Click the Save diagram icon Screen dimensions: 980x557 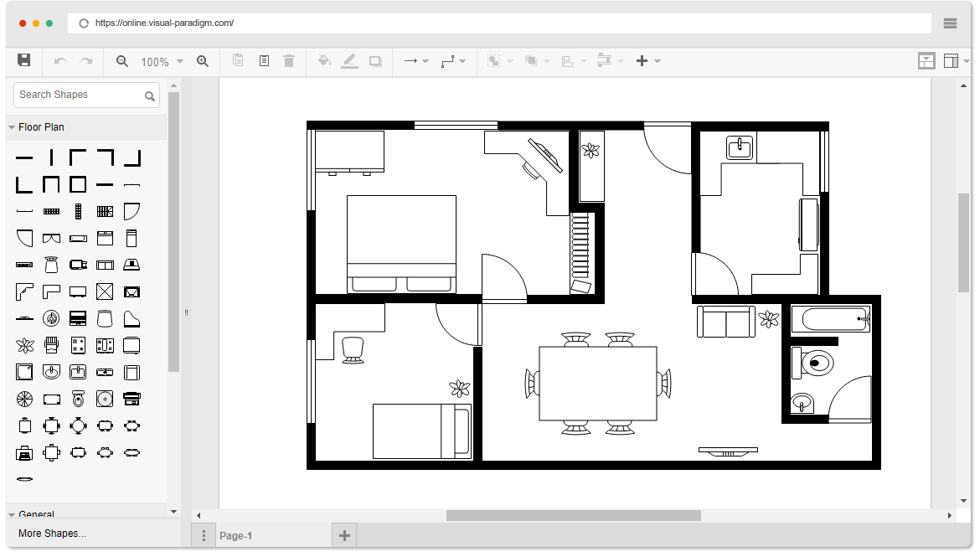click(23, 60)
